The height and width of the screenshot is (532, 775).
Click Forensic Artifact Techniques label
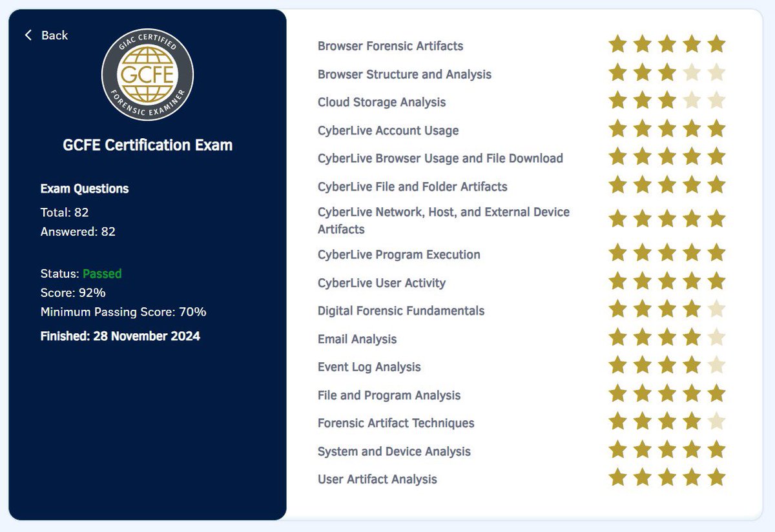(396, 423)
